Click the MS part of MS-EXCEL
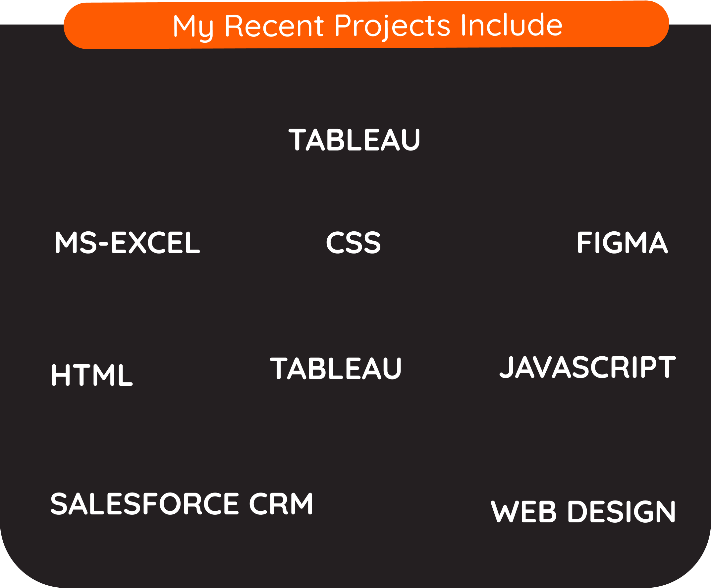This screenshot has height=588, width=711. [x=76, y=243]
